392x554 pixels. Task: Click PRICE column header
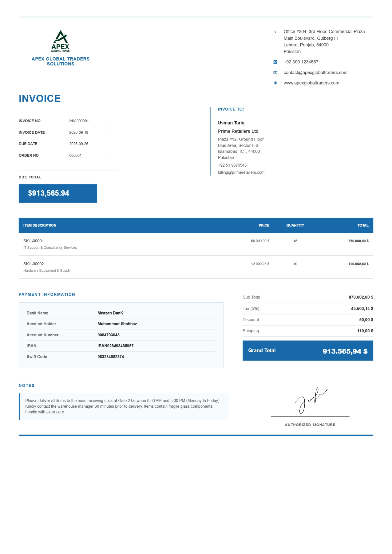[264, 225]
